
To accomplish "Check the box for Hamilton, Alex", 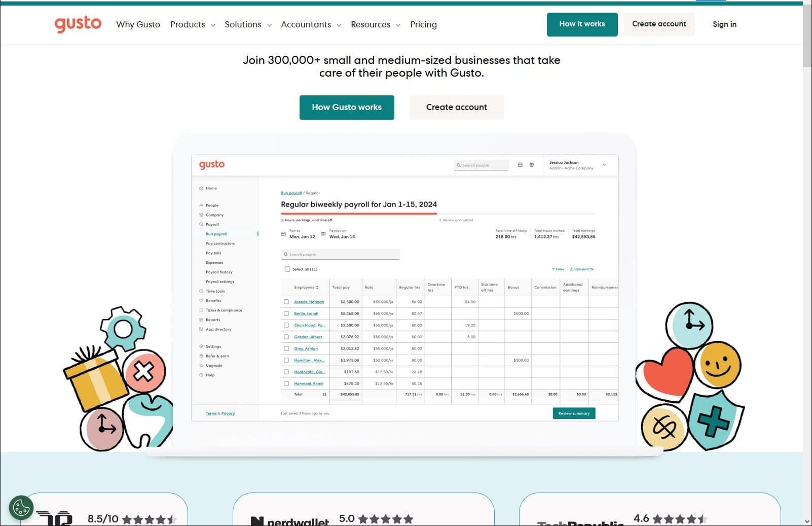I will (286, 360).
